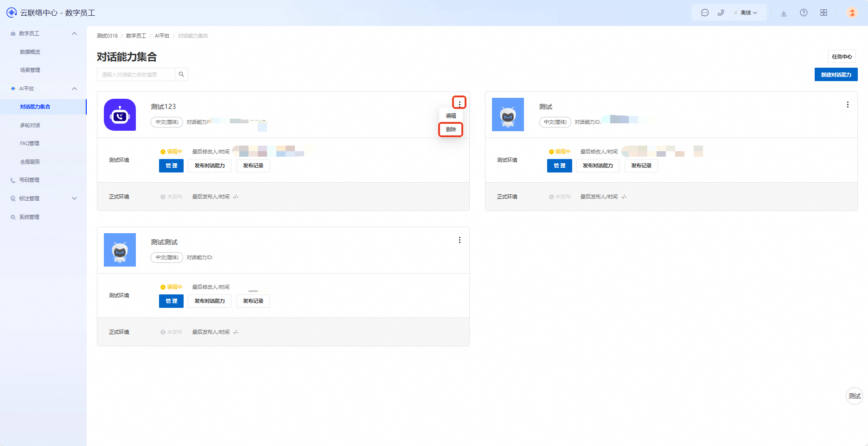Select 删除 from the card dropdown menu
Screen dimensions: 868x446
(x=451, y=129)
